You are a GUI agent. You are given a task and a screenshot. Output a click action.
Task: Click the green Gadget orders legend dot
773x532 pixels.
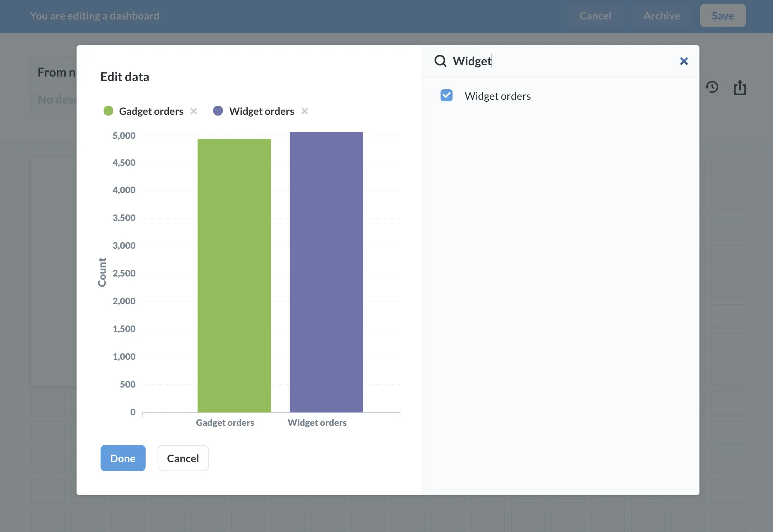[108, 111]
